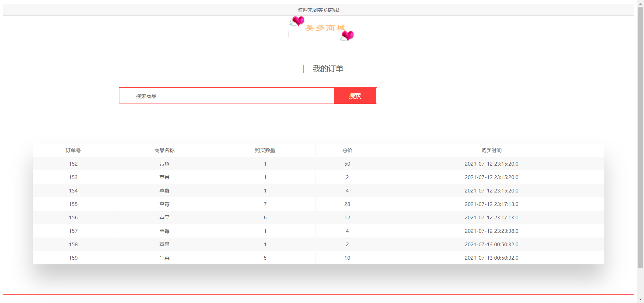Click total price 28 cell

[347, 204]
